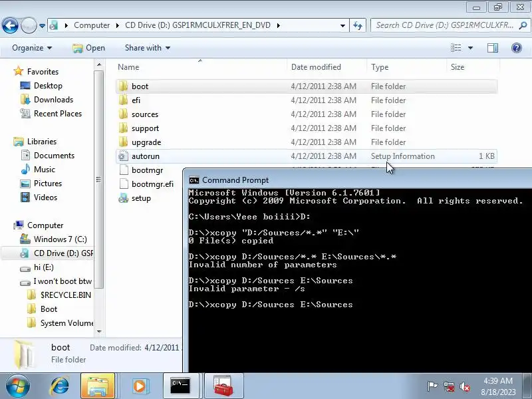This screenshot has height=399, width=532.
Task: Refresh the CD Drive folder view
Action: click(x=358, y=26)
